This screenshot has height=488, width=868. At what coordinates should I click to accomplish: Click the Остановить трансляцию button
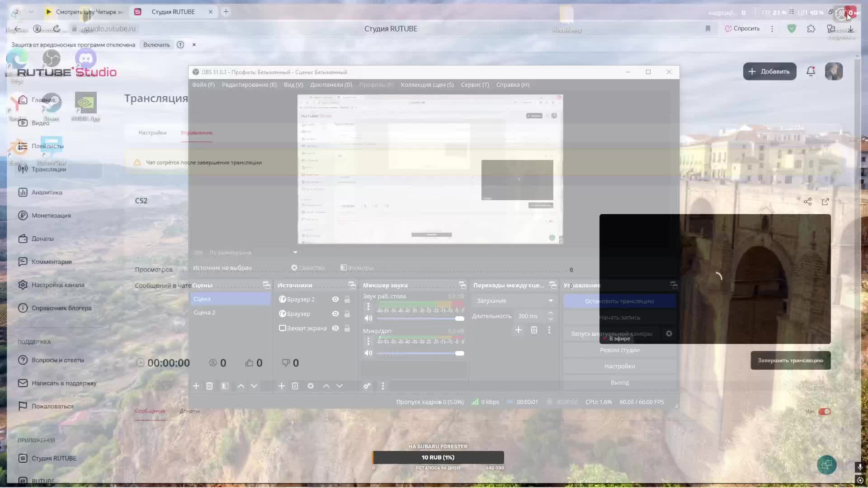tap(619, 301)
